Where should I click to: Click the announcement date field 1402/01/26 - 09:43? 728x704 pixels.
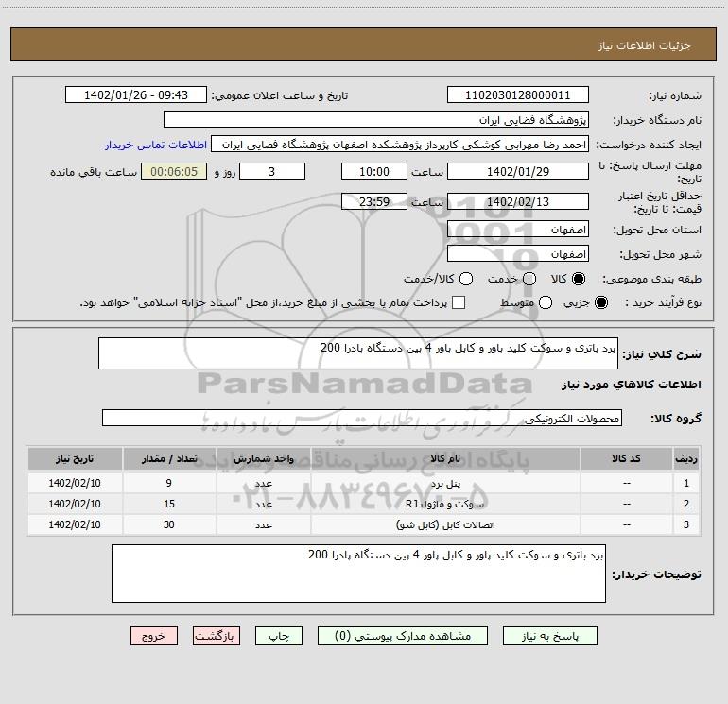click(x=136, y=95)
